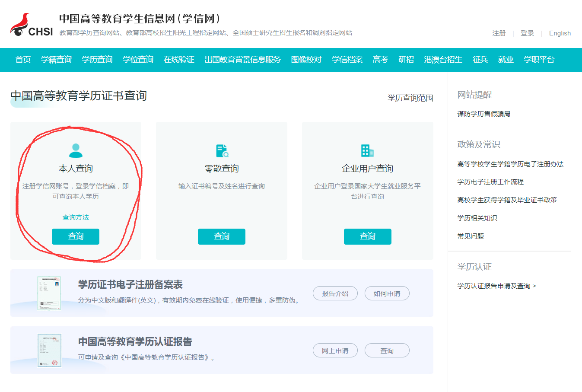
Task: Open 在线验证 navigation item
Action: pyautogui.click(x=179, y=60)
